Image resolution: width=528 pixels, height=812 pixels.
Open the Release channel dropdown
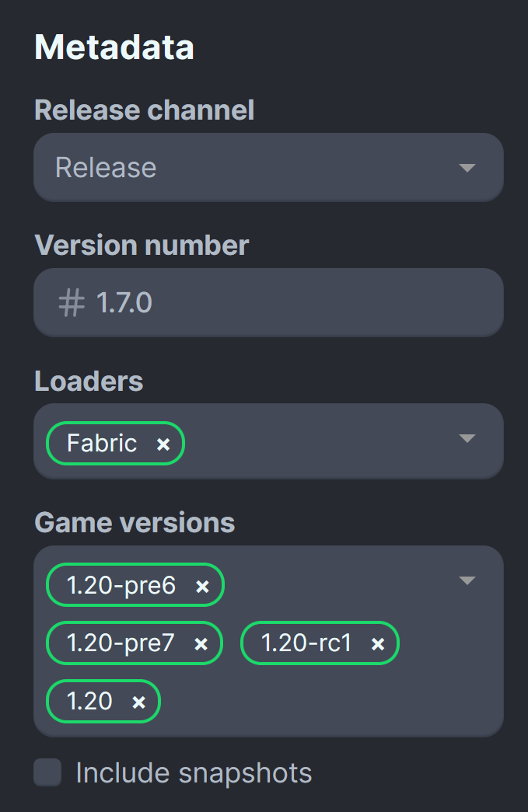pos(268,167)
